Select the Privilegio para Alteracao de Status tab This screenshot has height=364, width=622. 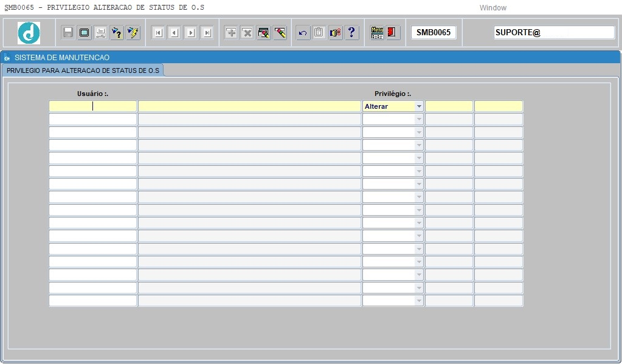[83, 70]
